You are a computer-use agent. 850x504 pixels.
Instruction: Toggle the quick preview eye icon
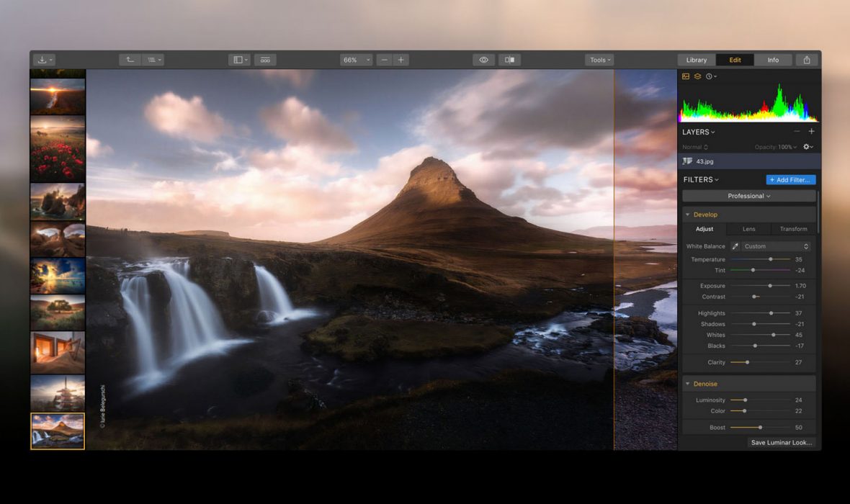pos(483,60)
